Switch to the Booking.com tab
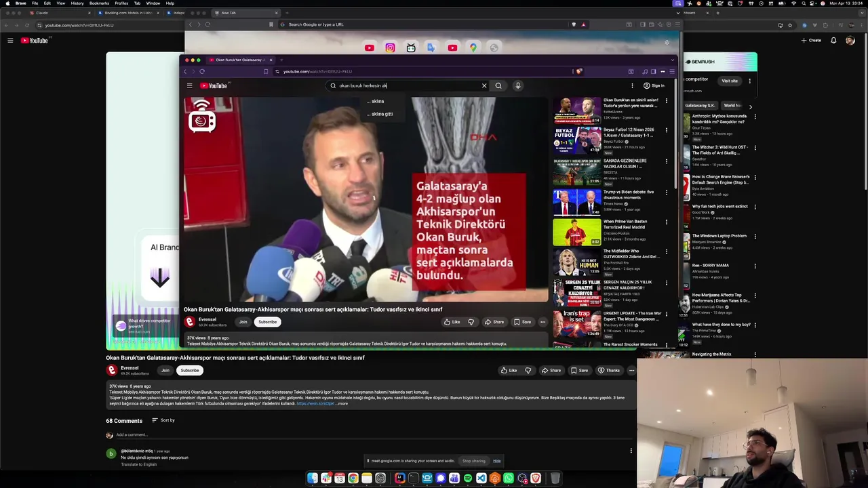 (129, 13)
